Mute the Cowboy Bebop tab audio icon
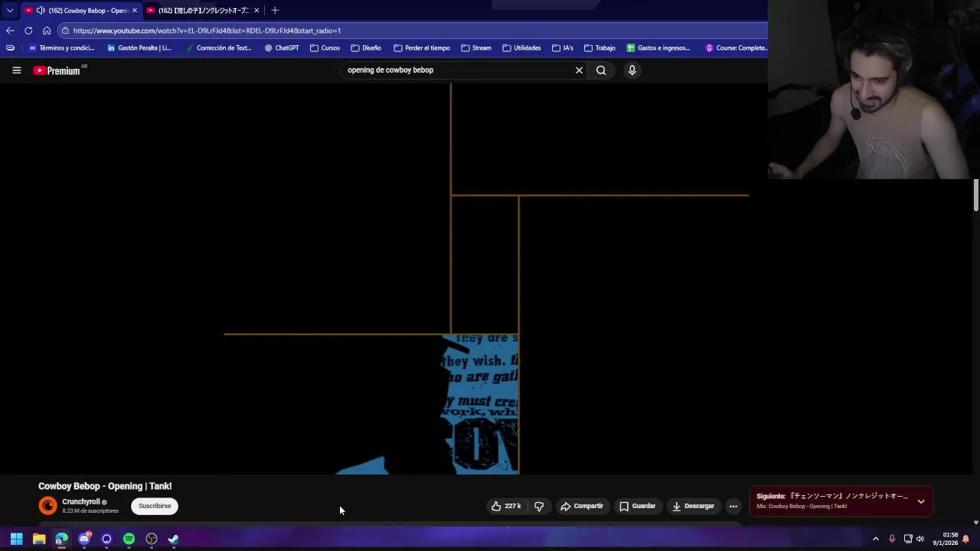Image resolution: width=980 pixels, height=551 pixels. pos(40,11)
